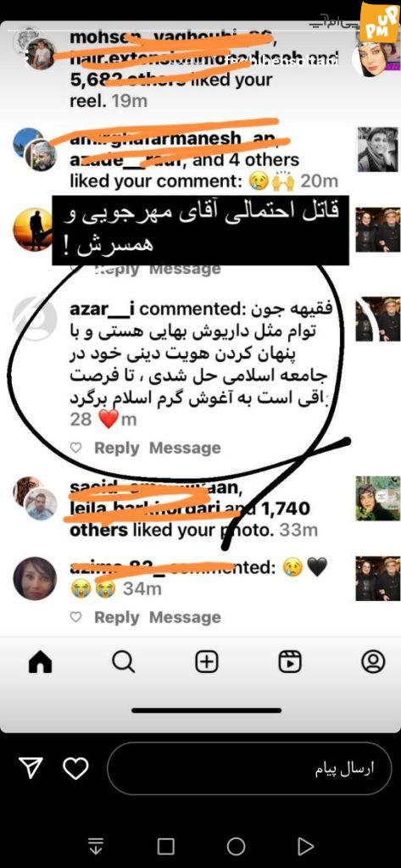Tap the Android back triangle button
Image resolution: width=401 pixels, height=868 pixels.
[x=306, y=846]
